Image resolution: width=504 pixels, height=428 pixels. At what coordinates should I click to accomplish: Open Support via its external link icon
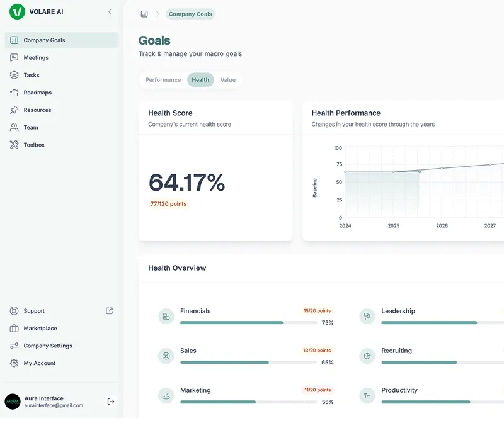(108, 310)
